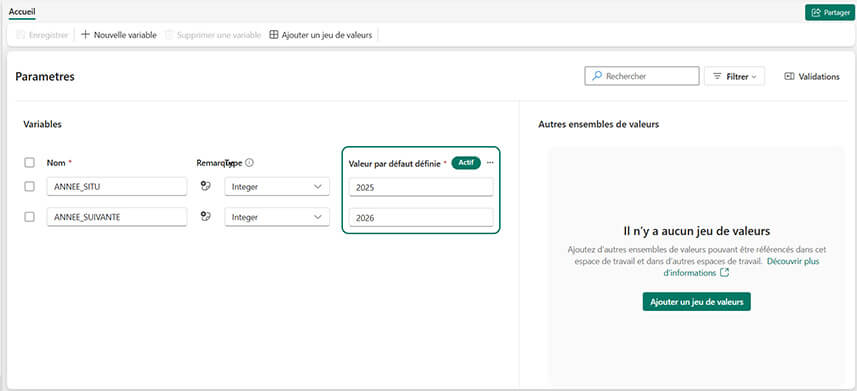This screenshot has height=391, width=857.
Task: Click the Validations icon
Action: (x=789, y=77)
